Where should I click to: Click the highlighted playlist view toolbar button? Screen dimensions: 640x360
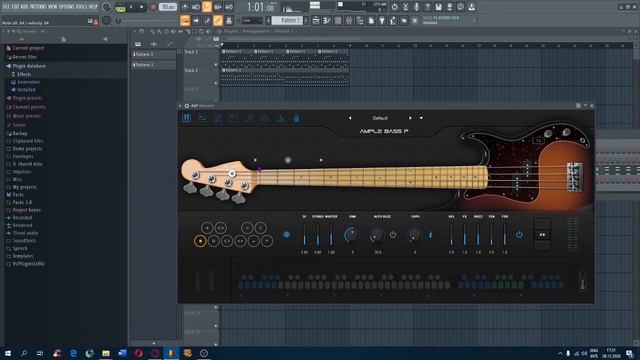[185, 20]
